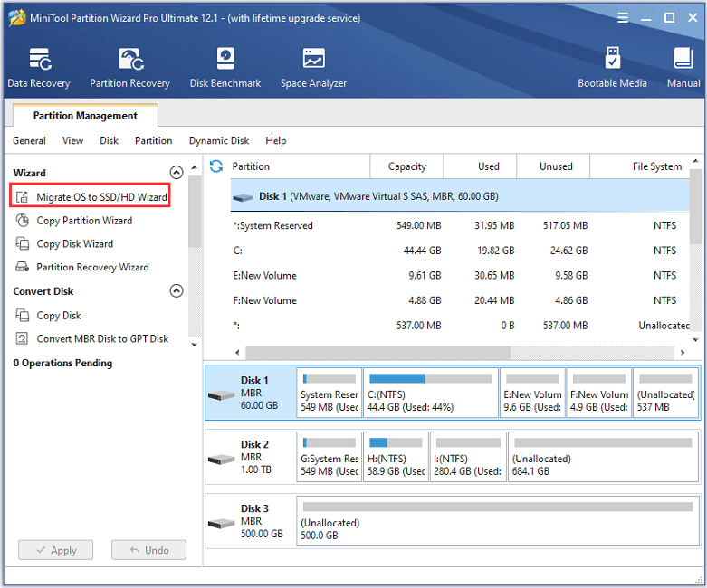Select the Disk 2 drive icon in the disk map
The width and height of the screenshot is (707, 588).
[222, 460]
